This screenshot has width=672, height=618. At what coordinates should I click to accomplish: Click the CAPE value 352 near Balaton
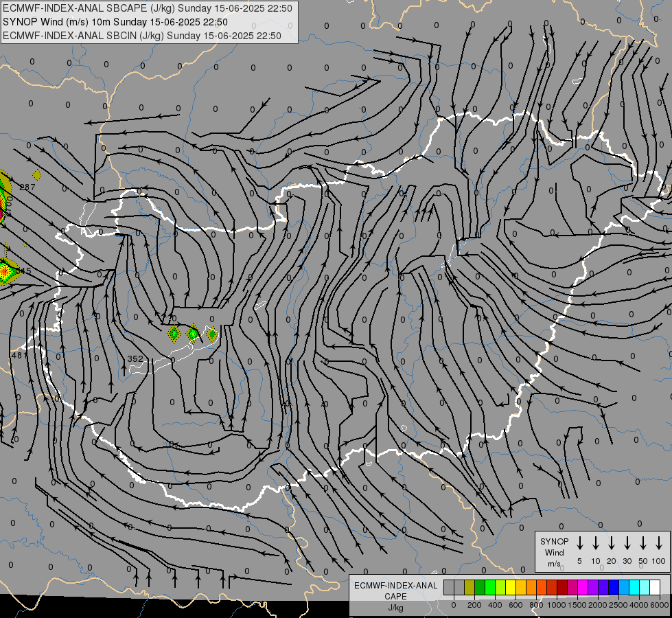tap(135, 358)
